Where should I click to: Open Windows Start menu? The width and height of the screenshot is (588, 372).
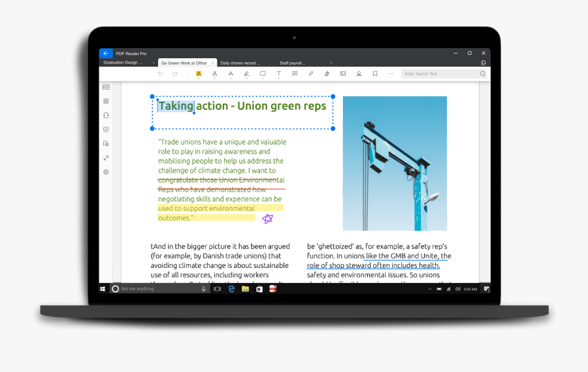(103, 288)
